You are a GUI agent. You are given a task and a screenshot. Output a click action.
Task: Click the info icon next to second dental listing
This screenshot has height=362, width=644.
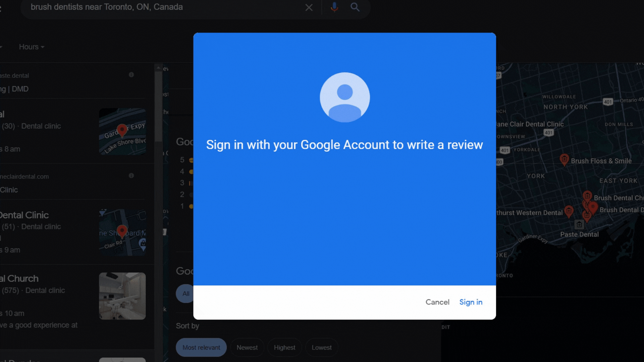pyautogui.click(x=131, y=176)
